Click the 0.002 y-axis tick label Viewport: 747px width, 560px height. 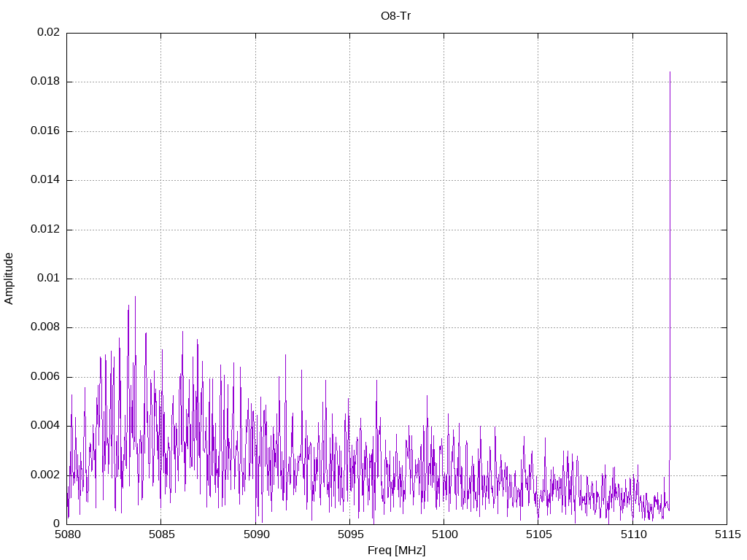(x=45, y=475)
